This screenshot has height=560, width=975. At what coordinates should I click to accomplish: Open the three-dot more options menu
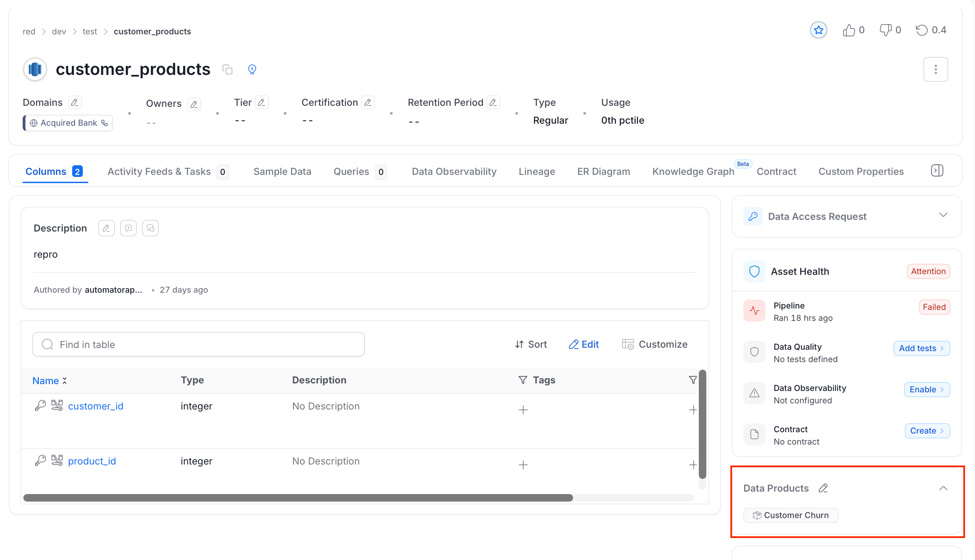click(935, 70)
